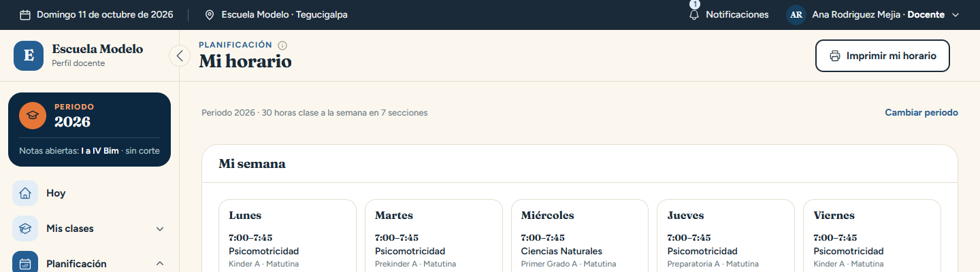This screenshot has width=980, height=272.
Task: Open the user account dropdown chevron
Action: [955, 14]
